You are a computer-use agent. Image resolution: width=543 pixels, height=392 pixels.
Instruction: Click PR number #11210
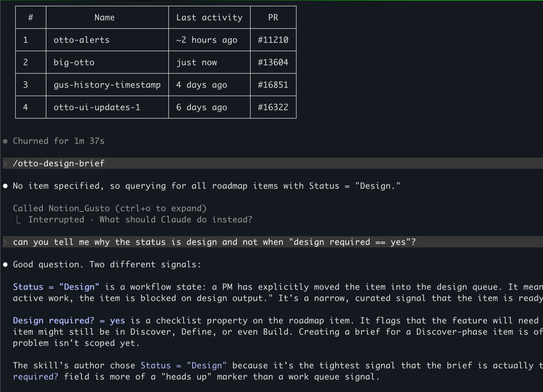pos(273,40)
